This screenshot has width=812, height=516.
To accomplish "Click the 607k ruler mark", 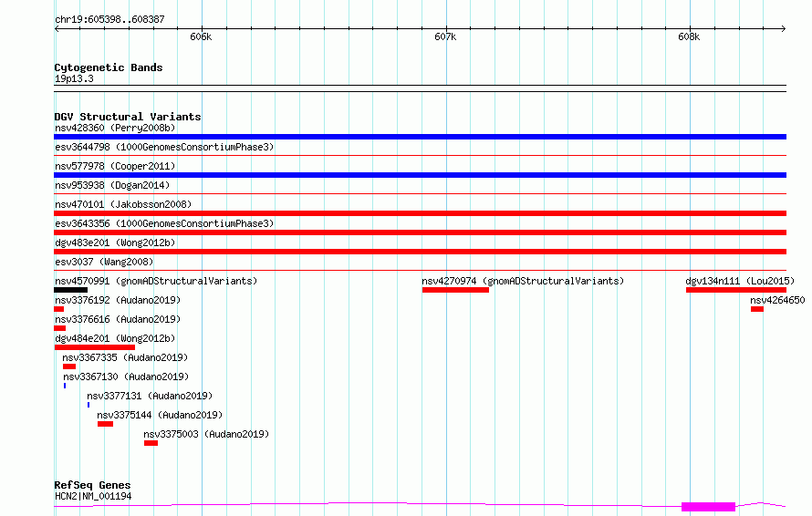I will 445,36.
